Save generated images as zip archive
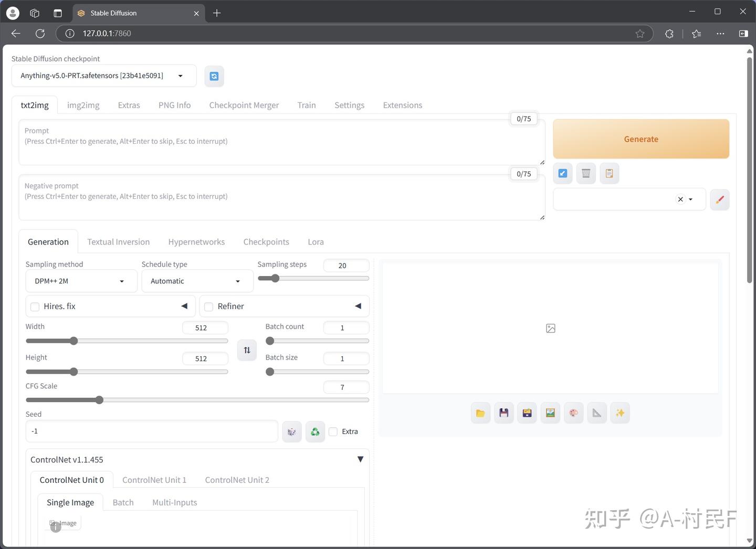 tap(527, 413)
